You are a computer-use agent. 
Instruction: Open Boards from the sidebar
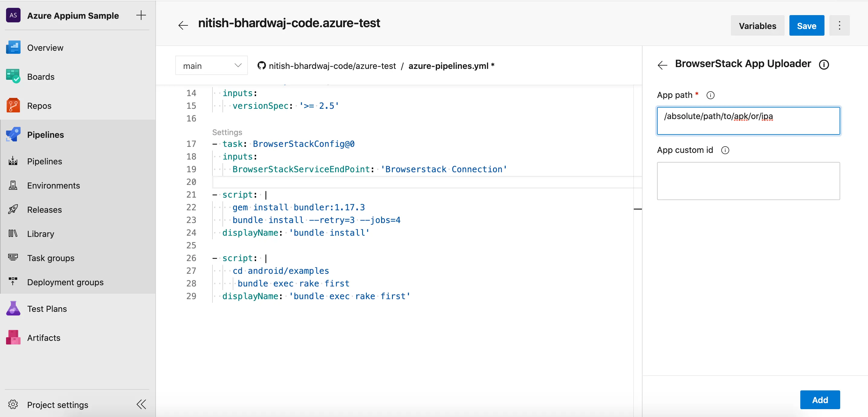click(40, 76)
